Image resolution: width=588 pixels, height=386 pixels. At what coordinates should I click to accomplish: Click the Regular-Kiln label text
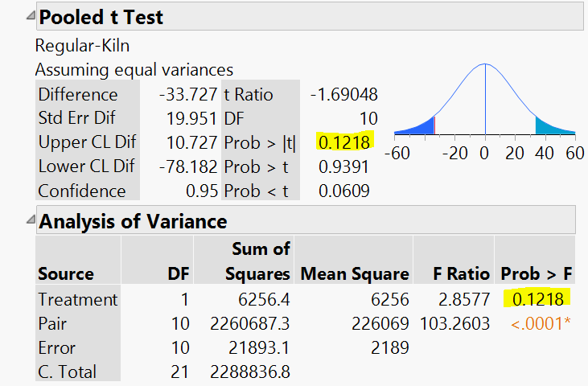pos(82,46)
